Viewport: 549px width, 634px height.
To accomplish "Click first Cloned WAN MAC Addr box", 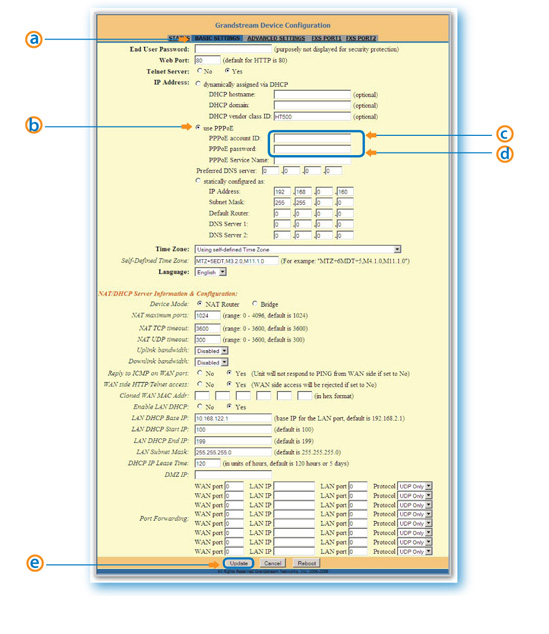I will [x=202, y=396].
